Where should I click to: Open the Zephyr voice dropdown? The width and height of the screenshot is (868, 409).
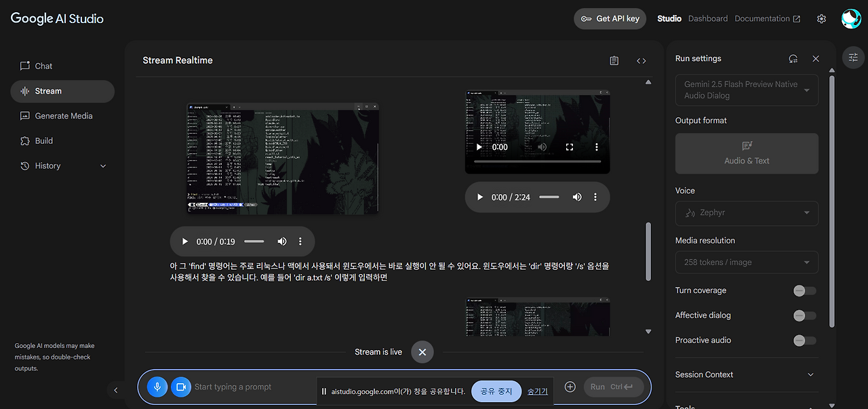click(x=747, y=213)
